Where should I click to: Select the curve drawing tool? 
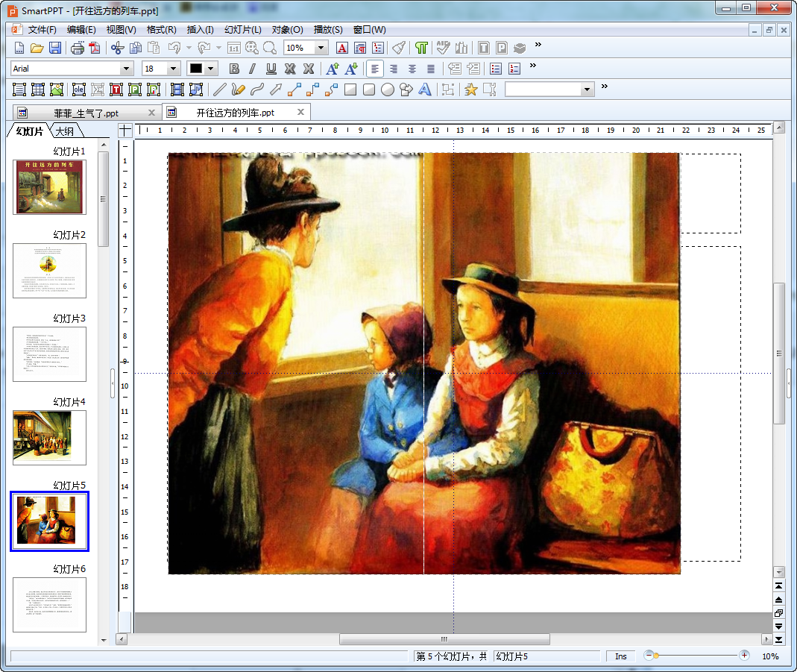256,90
